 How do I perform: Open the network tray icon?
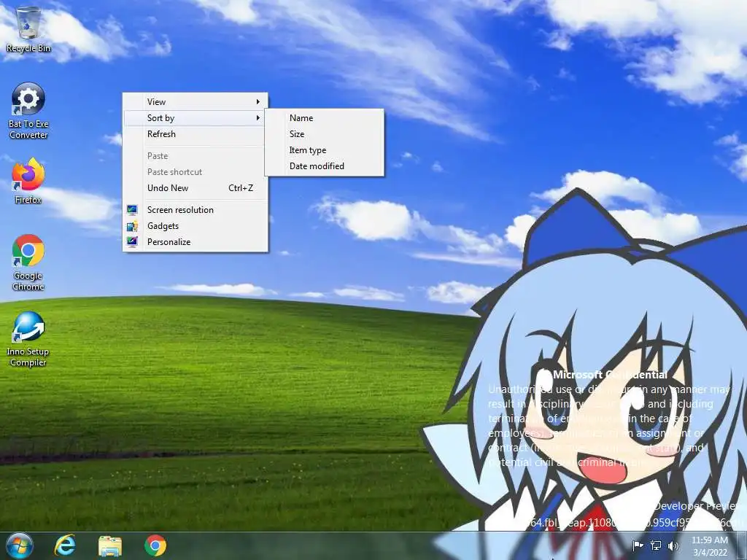pos(656,545)
